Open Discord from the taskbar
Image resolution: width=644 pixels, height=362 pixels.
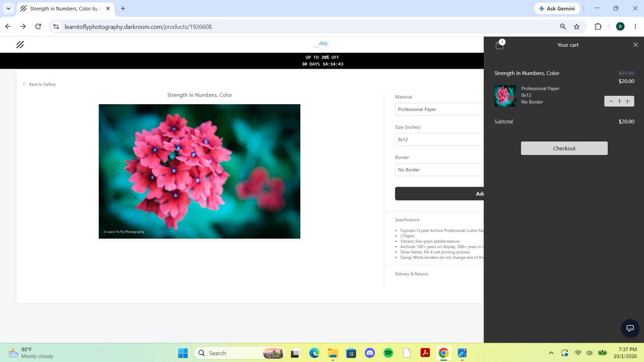pyautogui.click(x=369, y=353)
